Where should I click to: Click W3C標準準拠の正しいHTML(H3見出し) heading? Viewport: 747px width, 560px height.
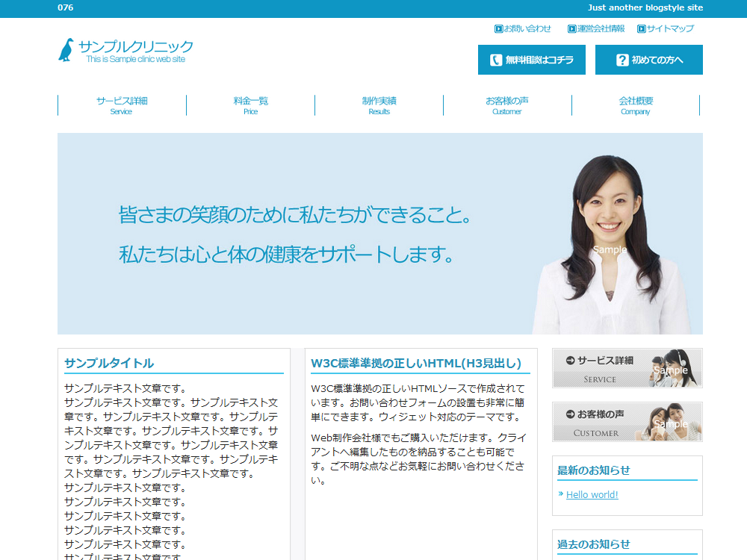click(416, 364)
